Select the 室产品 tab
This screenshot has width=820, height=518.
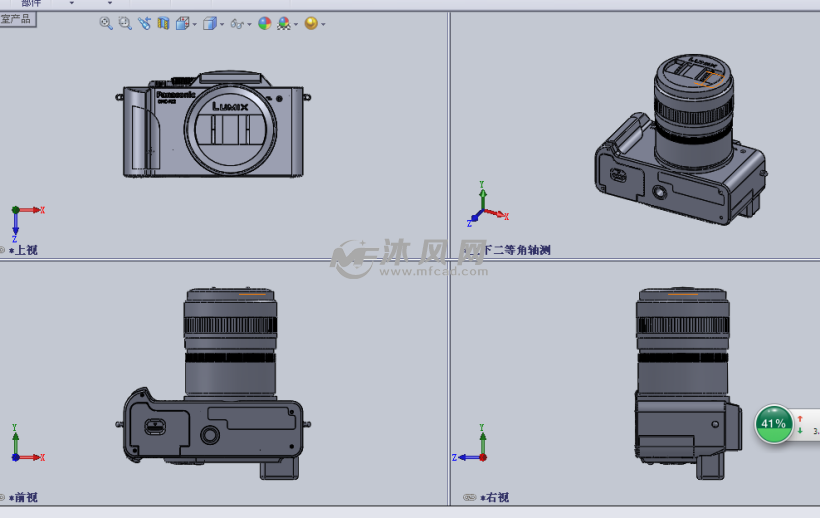pyautogui.click(x=17, y=20)
